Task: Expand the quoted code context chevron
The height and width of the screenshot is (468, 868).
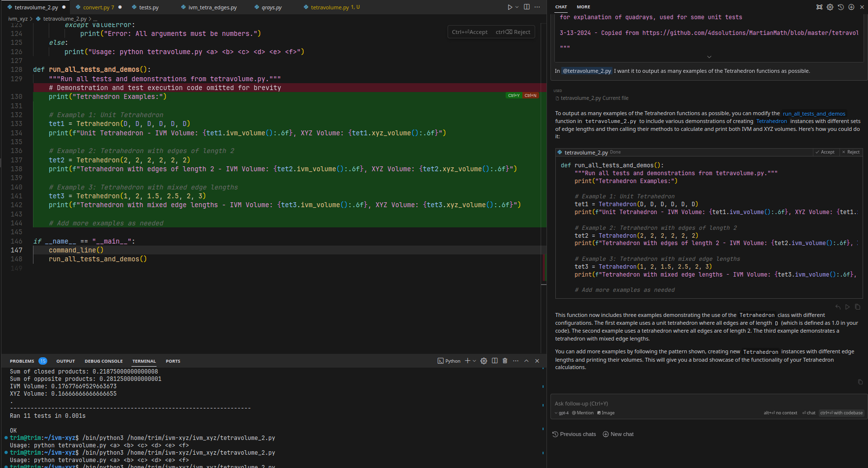Action: (709, 57)
